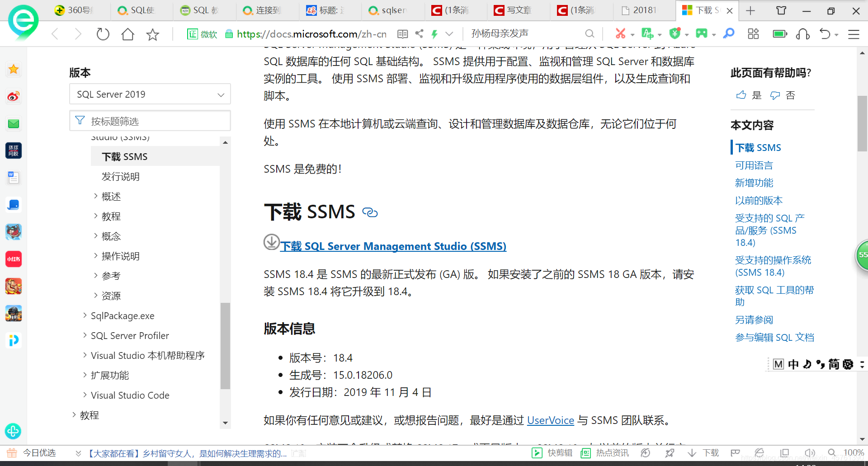This screenshot has height=466, width=868.
Task: Click the favorites star in the sidebar
Action: [13, 69]
